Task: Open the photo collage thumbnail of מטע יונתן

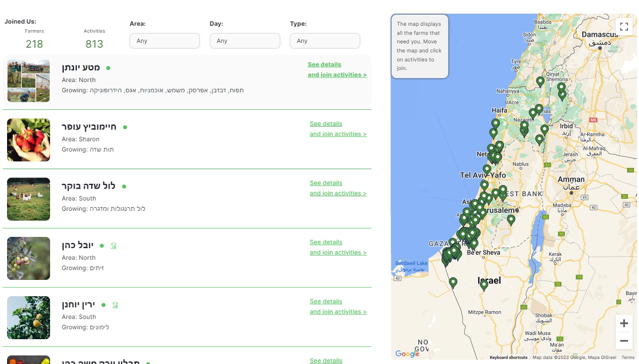Action: coord(28,81)
